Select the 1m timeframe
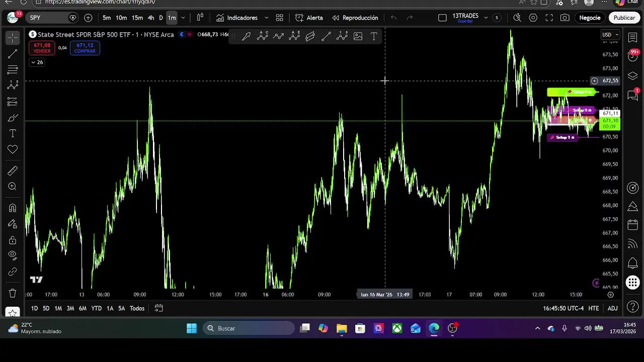Screen dimensions: 644x362 click(172, 18)
